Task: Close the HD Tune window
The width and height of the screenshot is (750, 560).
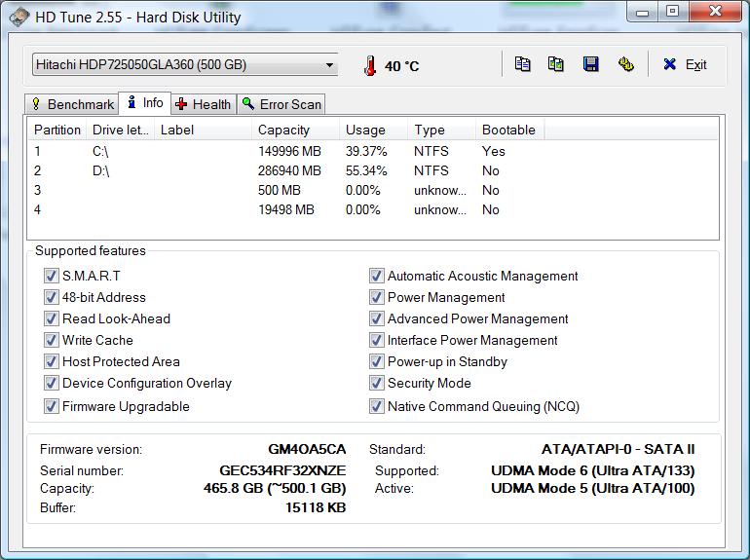Action: click(x=715, y=11)
